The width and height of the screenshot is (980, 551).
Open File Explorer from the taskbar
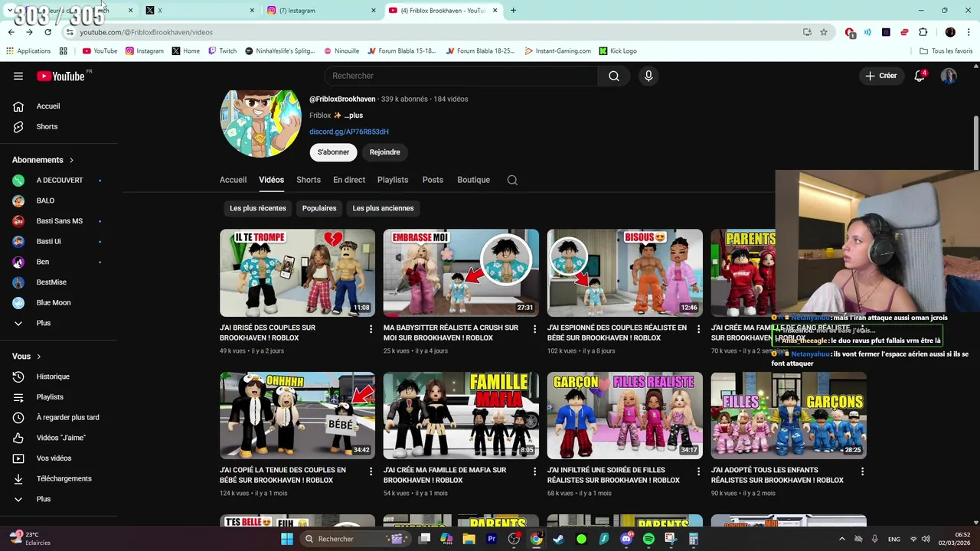[x=469, y=539]
